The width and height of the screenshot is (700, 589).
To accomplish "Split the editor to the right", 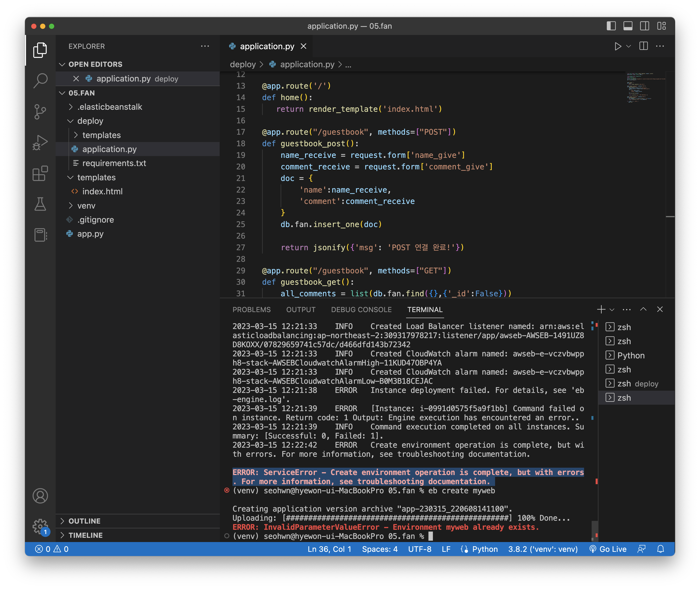I will click(x=643, y=46).
